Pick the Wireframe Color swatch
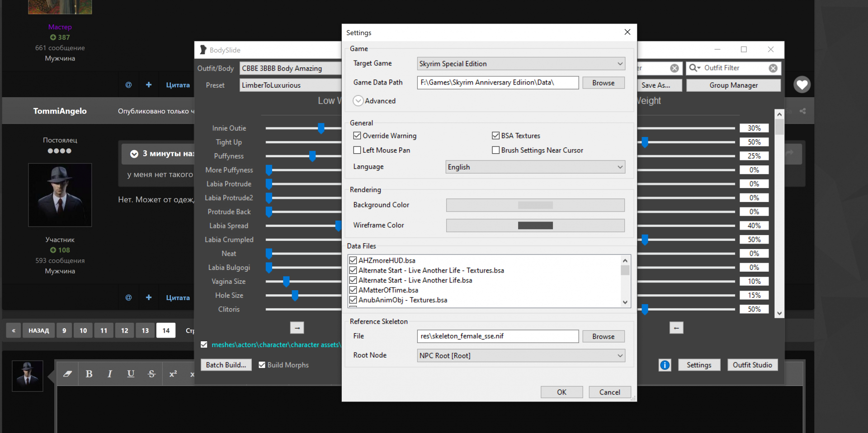 [x=535, y=226]
